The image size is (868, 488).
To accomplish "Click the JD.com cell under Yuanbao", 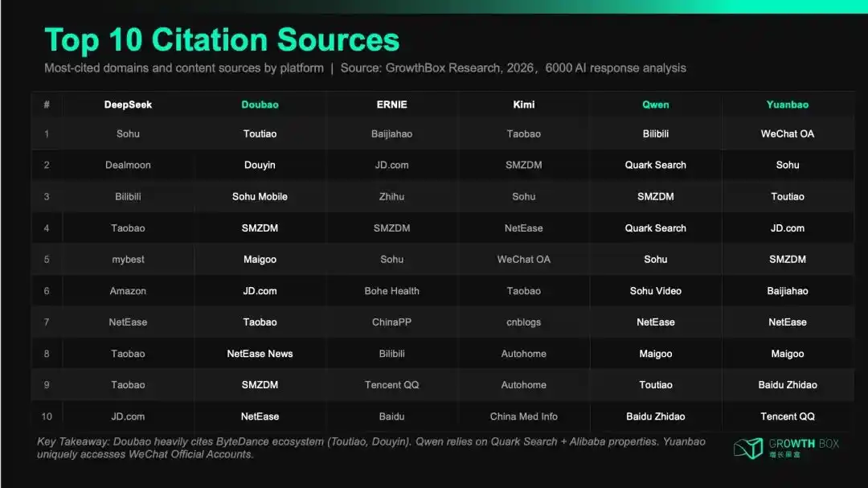I will pos(787,228).
